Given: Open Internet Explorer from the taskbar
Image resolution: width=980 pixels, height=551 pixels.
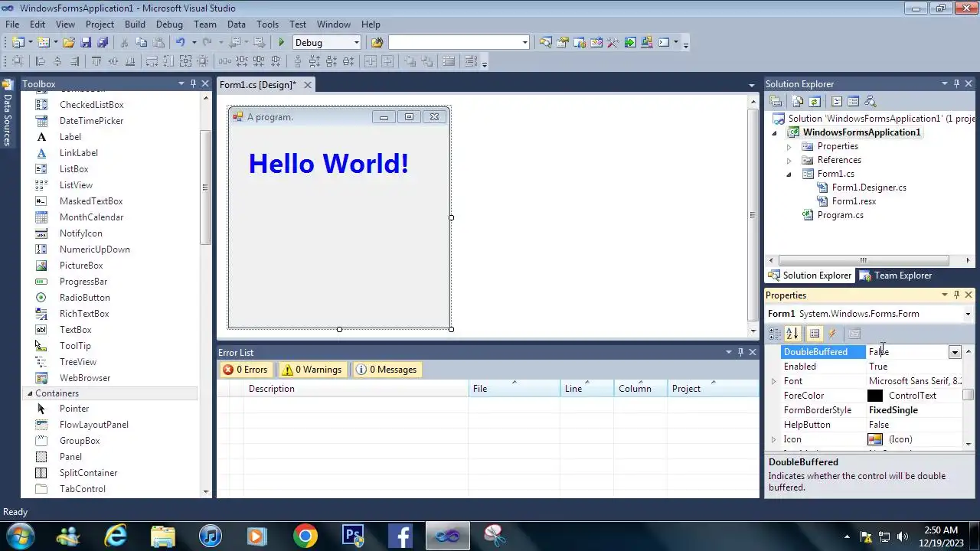Looking at the screenshot, I should pos(116,536).
